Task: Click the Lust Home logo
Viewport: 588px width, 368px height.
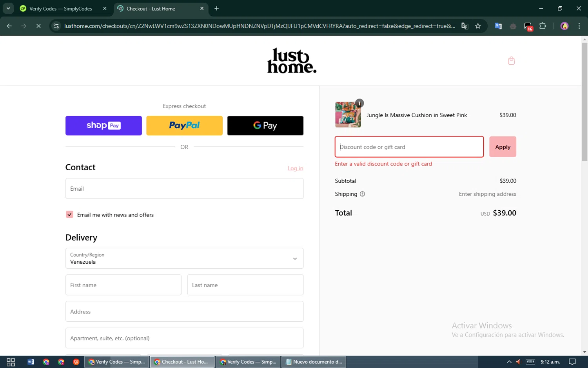Action: [x=292, y=61]
